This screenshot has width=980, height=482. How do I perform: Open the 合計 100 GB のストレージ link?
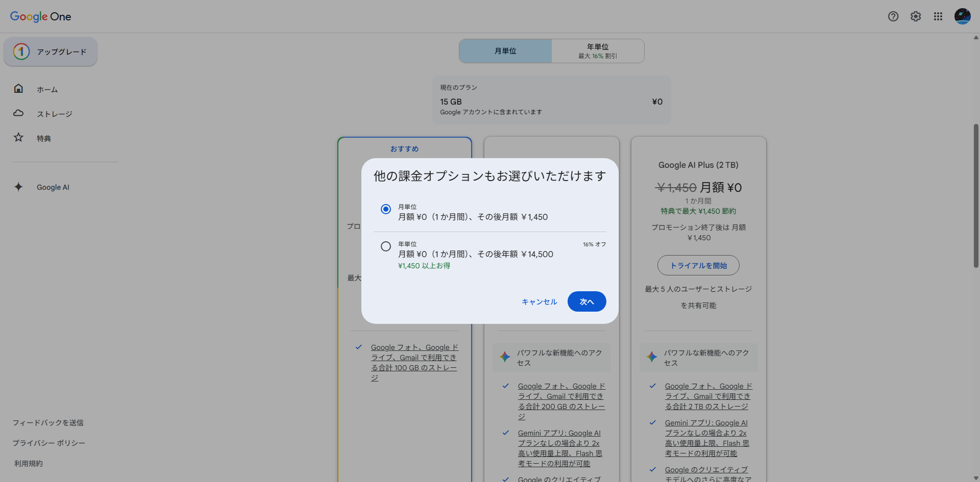tap(414, 363)
